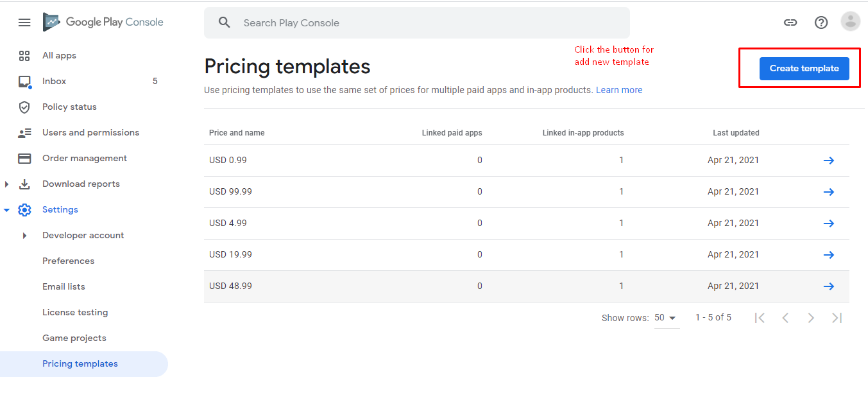This screenshot has height=402, width=868.
Task: Click the All apps grid icon
Action: click(24, 56)
